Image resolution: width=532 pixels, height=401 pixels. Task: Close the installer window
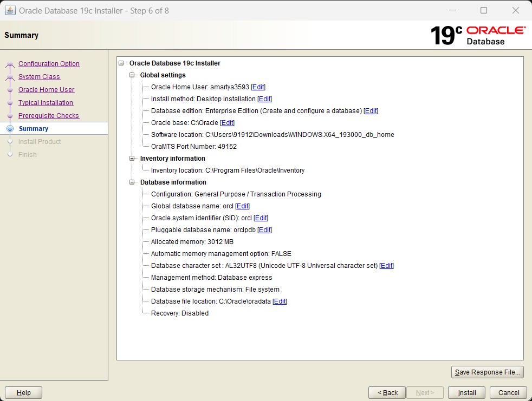click(515, 10)
